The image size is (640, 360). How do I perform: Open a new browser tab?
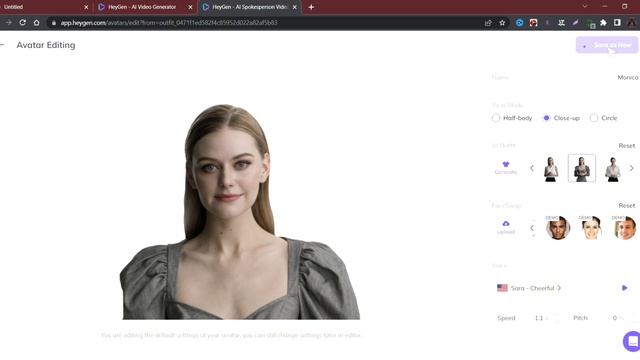point(311,7)
